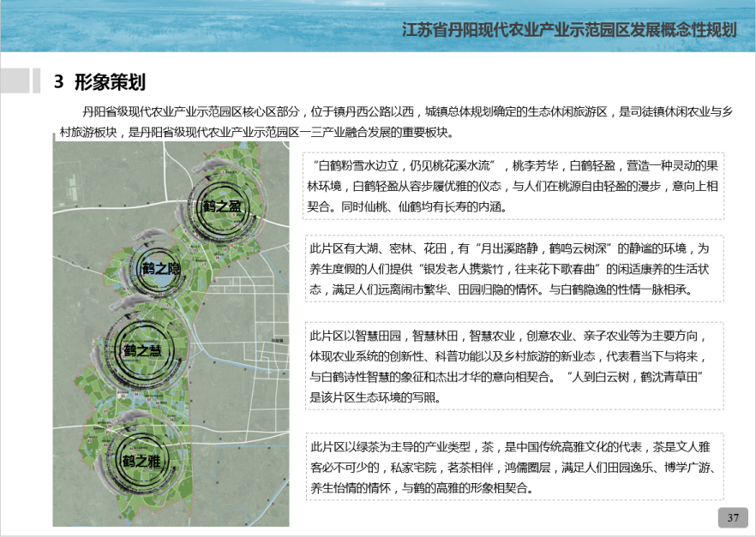Select the heading 3 形象策划
The image size is (756, 537).
tap(99, 82)
